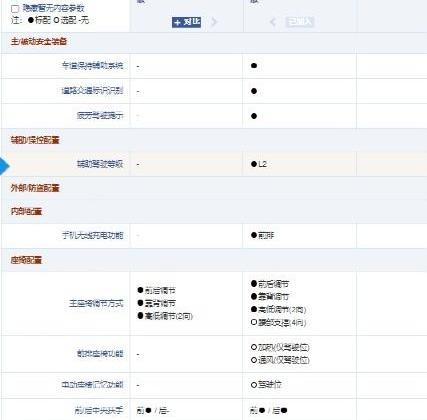Click the 辅助驾驶等级 row label
This screenshot has height=420, width=427.
(100, 164)
